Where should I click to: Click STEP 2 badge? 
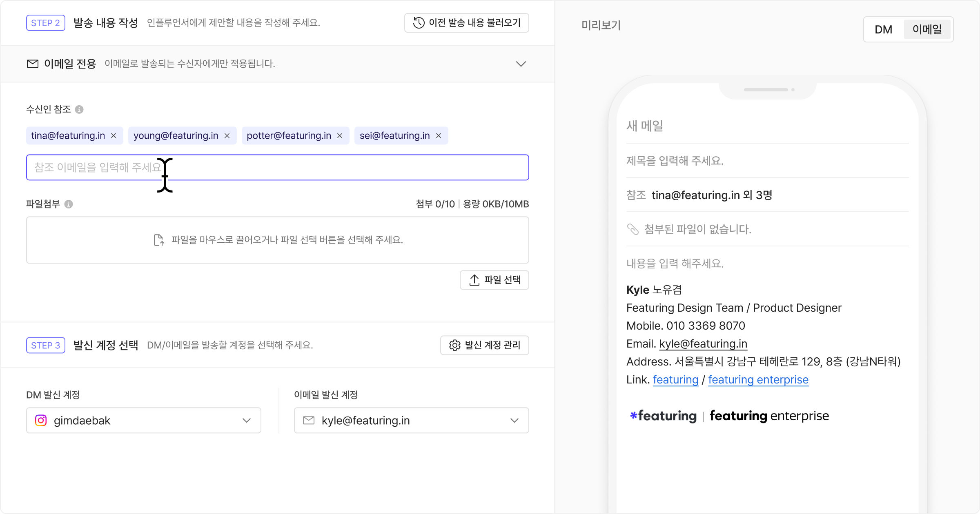46,23
